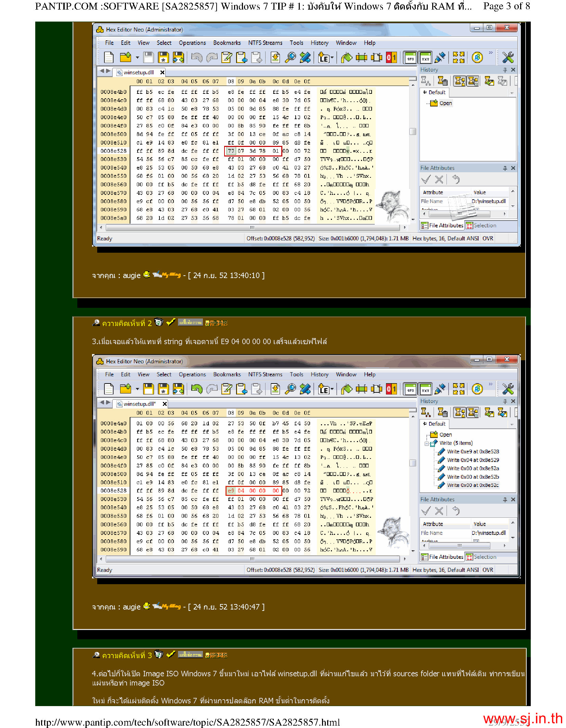Viewport: 566px width, 728px height.
Task: Click hourglass-trash icon in upper History panel toolbar
Action: tap(442, 81)
